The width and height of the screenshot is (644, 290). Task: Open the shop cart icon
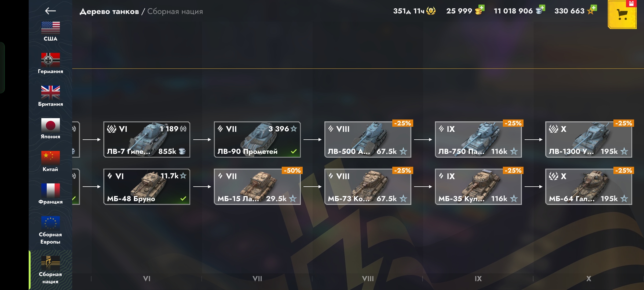point(622,15)
